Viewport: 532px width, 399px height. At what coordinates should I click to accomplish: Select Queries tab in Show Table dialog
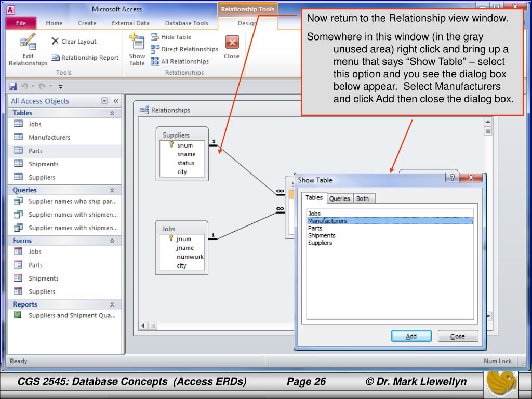point(340,198)
